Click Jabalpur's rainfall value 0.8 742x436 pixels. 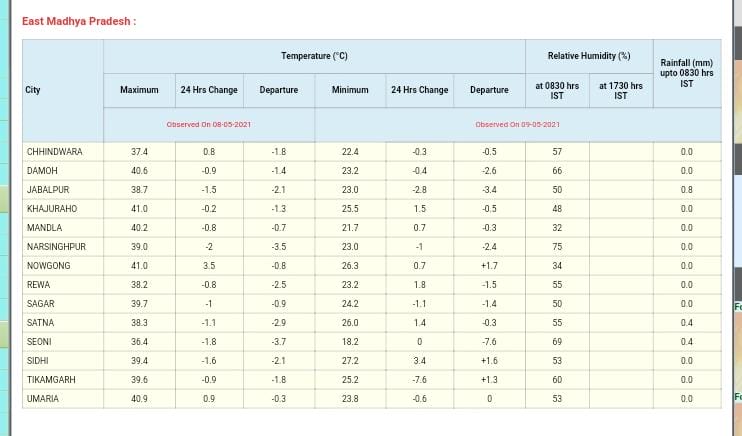(686, 190)
